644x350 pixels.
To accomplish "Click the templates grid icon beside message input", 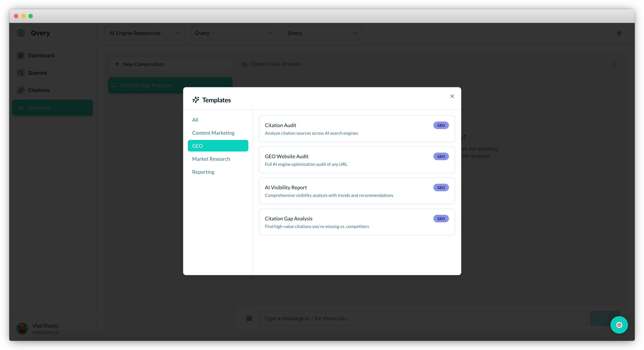I will pyautogui.click(x=249, y=318).
